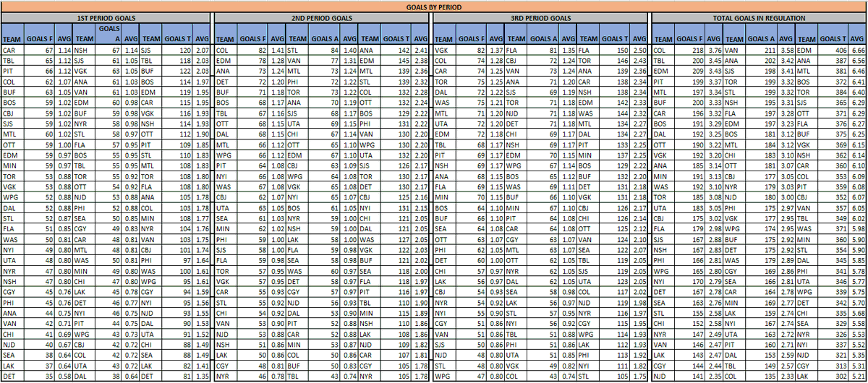Select the 5.21 average cell in totals
Viewport: 868px width, 383px height.
[859, 376]
